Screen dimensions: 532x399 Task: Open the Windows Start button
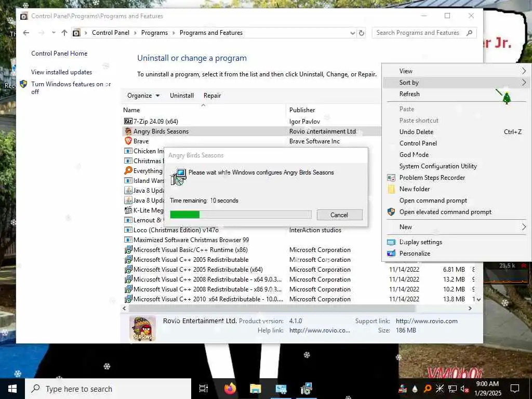point(12,389)
